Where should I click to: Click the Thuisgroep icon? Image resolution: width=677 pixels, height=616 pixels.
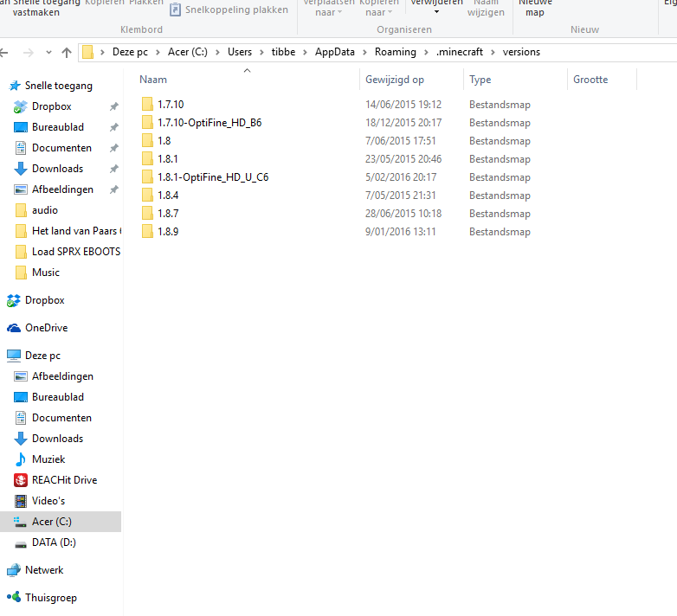[x=14, y=598]
